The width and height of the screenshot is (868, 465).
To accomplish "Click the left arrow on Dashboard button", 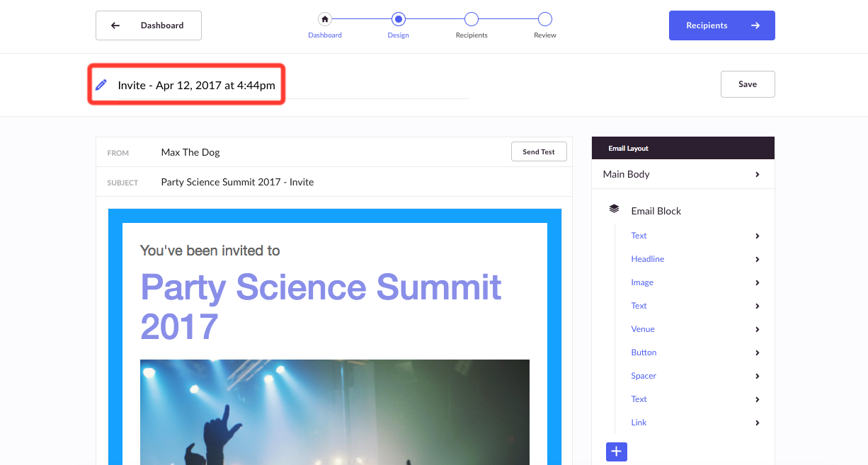I will click(x=115, y=25).
